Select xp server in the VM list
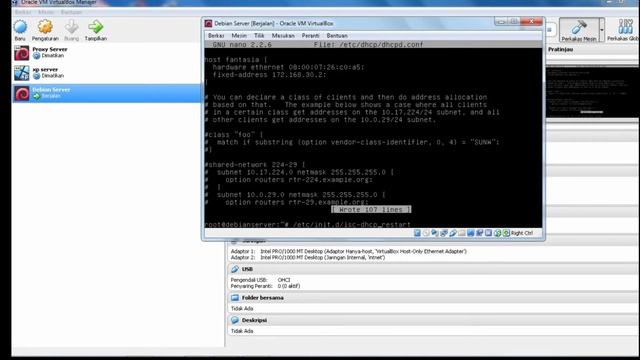 pos(107,73)
